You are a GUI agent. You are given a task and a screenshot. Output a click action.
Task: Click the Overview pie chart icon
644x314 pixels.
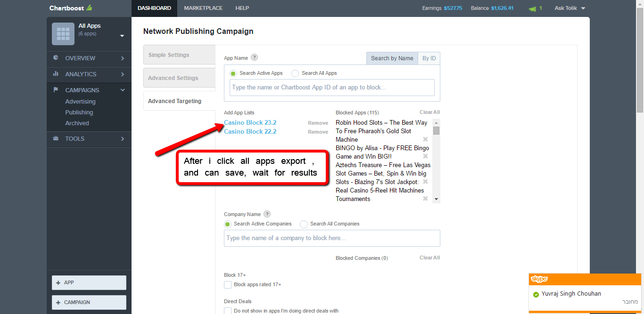[56, 58]
